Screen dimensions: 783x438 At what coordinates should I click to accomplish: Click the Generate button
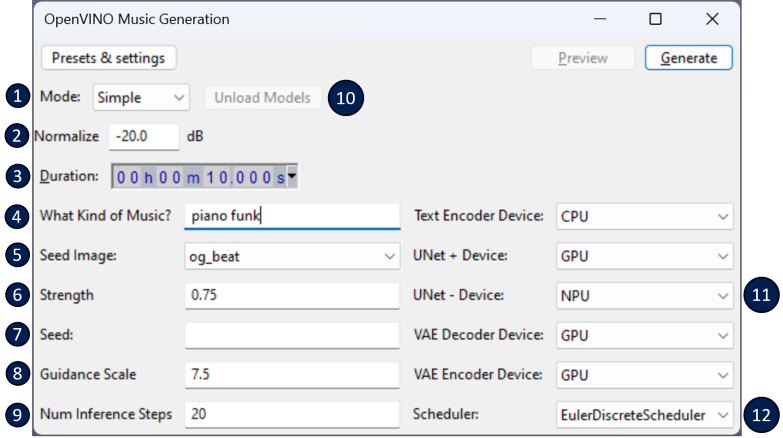(688, 58)
